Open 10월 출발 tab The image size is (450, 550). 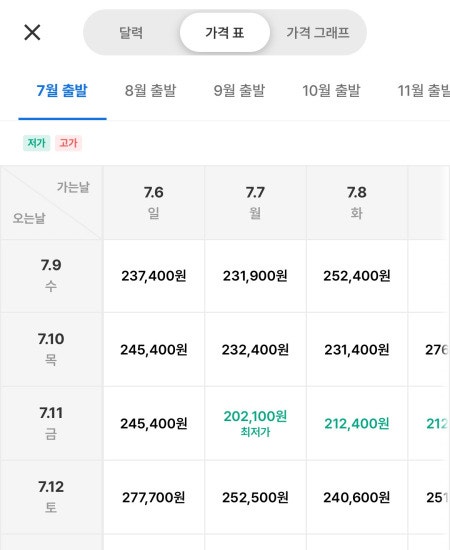331,90
